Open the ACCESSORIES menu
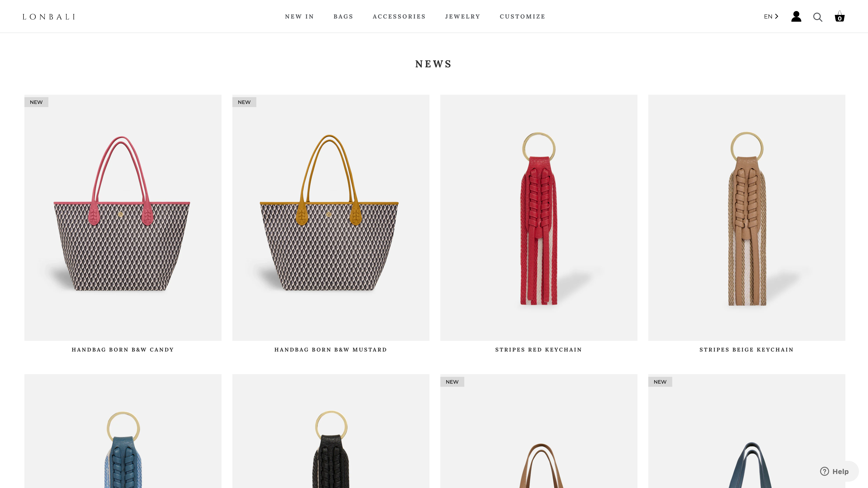This screenshot has height=488, width=868. tap(399, 16)
